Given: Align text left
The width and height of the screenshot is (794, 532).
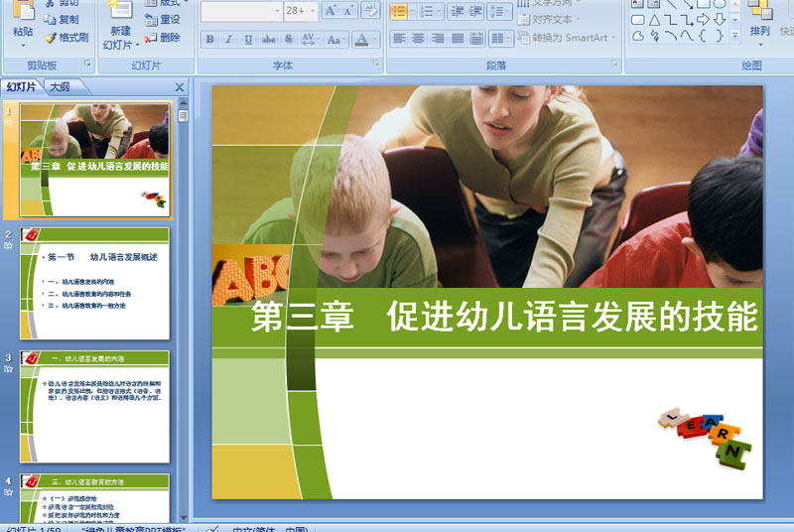Looking at the screenshot, I should (x=399, y=39).
